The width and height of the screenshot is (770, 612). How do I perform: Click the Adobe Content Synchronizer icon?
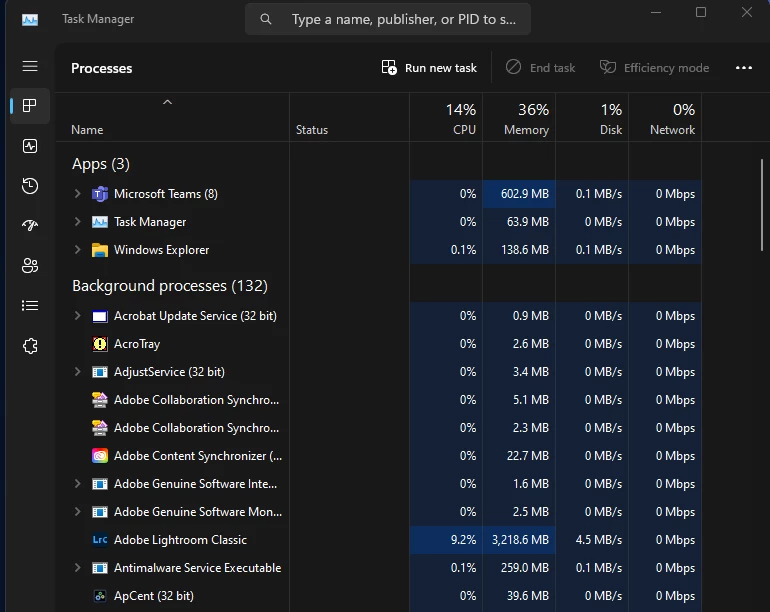[x=100, y=456]
